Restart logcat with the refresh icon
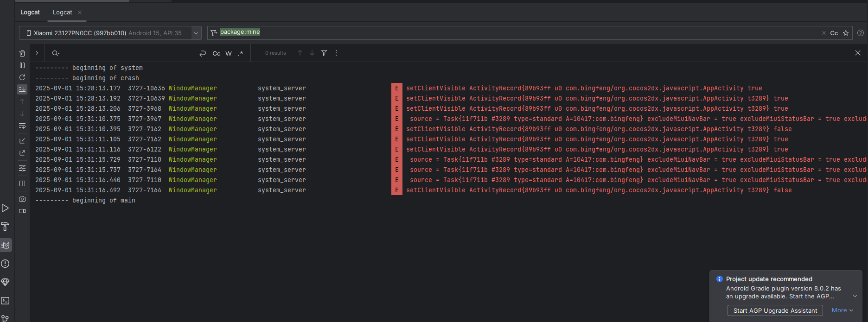 (x=22, y=77)
